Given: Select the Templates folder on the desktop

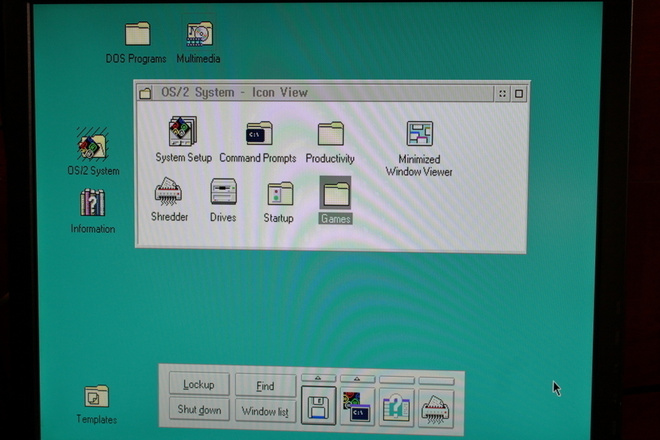Looking at the screenshot, I should [96, 396].
